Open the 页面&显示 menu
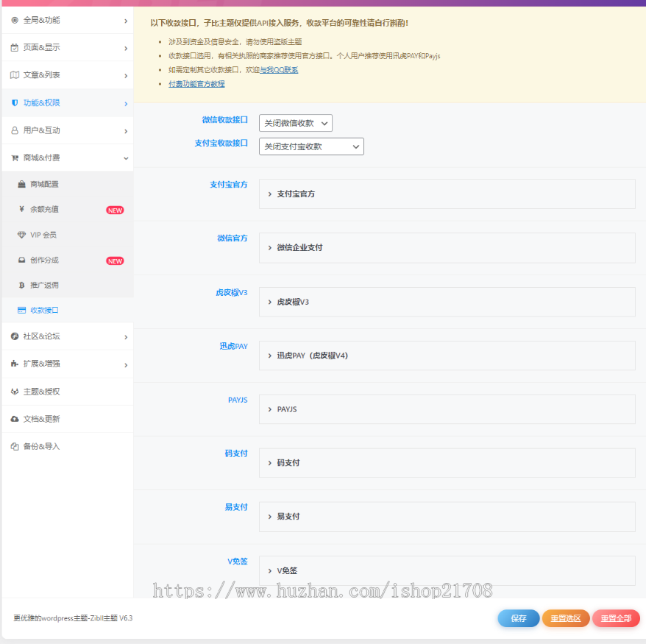Screen dimensions: 646x644 coord(68,47)
